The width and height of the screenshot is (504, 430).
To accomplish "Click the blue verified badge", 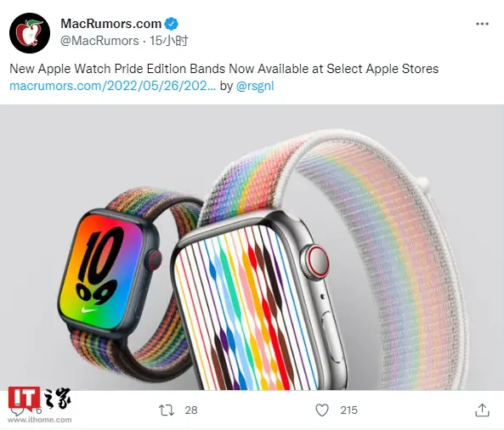I will (172, 24).
